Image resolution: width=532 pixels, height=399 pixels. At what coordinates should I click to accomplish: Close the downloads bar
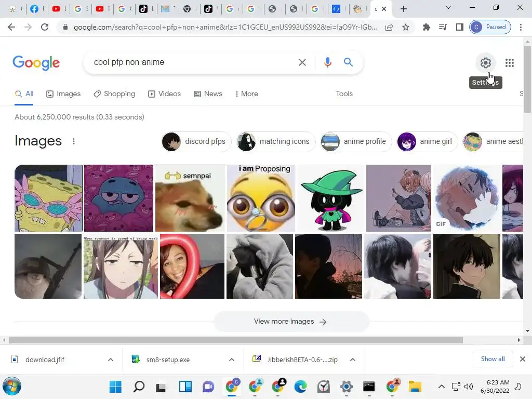(x=523, y=359)
